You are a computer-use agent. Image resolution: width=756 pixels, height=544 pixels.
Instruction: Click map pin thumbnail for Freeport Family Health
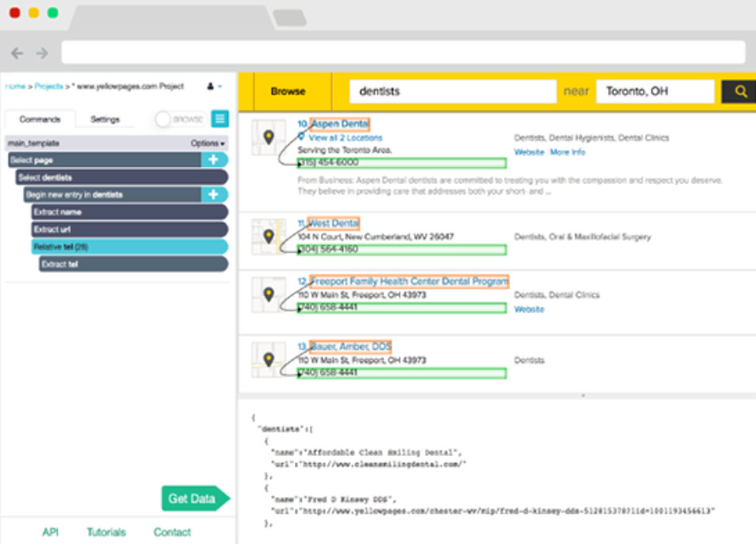(269, 294)
